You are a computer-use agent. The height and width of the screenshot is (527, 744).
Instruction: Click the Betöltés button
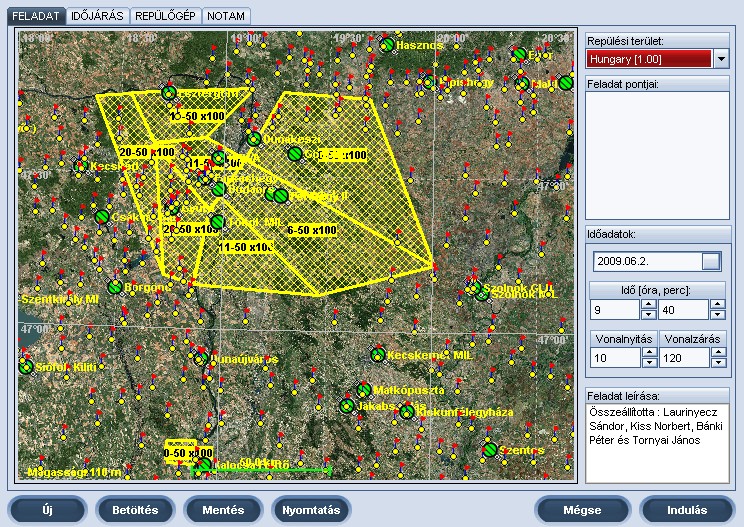(135, 509)
